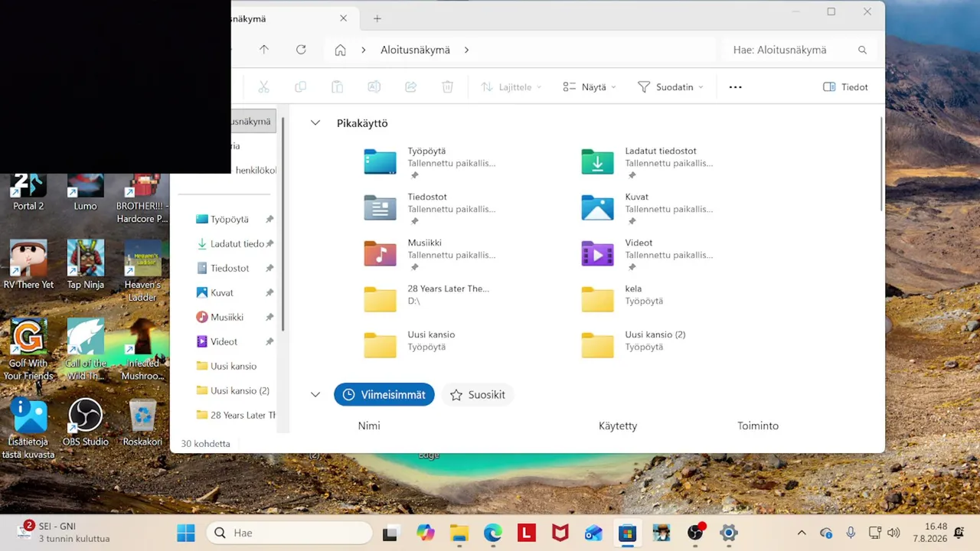Click the Paste clipboard icon
The width and height of the screenshot is (980, 551).
tap(337, 87)
